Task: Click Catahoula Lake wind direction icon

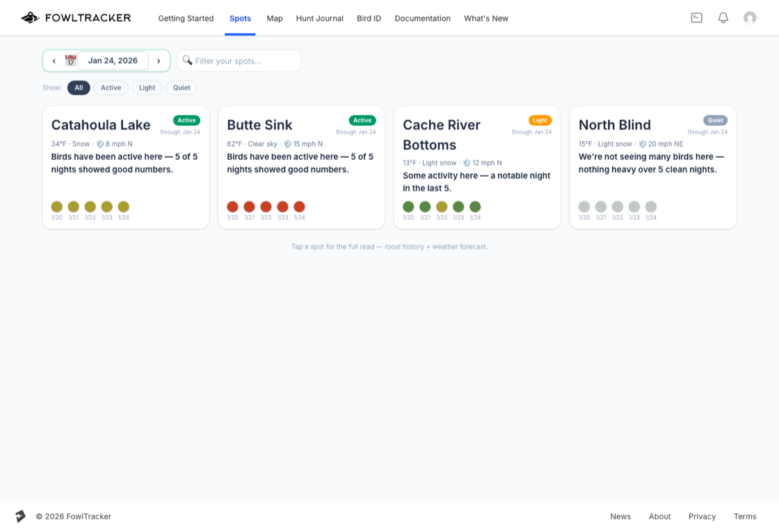Action: click(x=100, y=144)
